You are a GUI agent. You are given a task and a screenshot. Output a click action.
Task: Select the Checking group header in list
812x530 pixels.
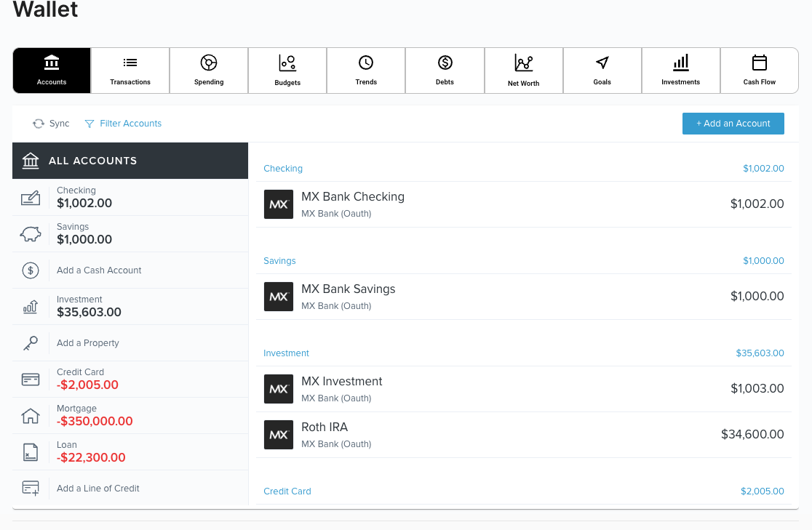tap(283, 169)
